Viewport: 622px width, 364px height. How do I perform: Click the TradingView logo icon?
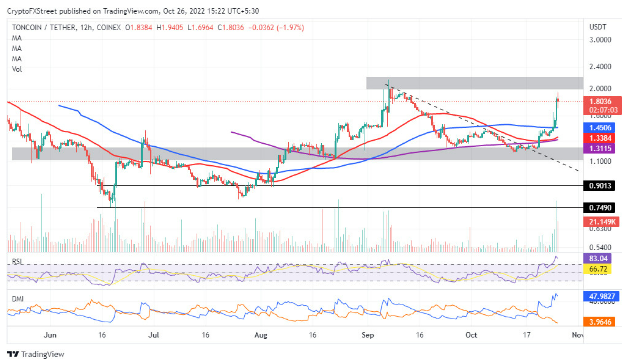pos(13,354)
